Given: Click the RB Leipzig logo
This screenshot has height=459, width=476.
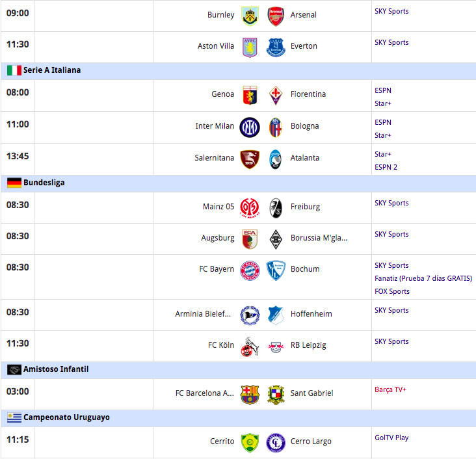Looking at the screenshot, I should pyautogui.click(x=276, y=347).
